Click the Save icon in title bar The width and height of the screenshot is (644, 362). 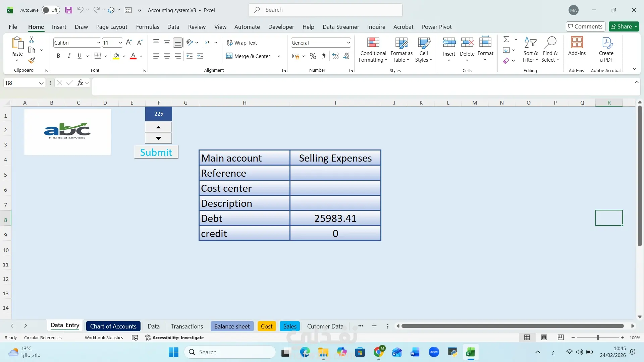click(x=68, y=10)
